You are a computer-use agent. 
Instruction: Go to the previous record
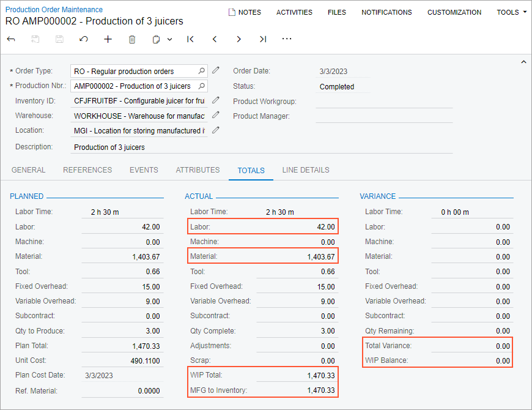215,39
